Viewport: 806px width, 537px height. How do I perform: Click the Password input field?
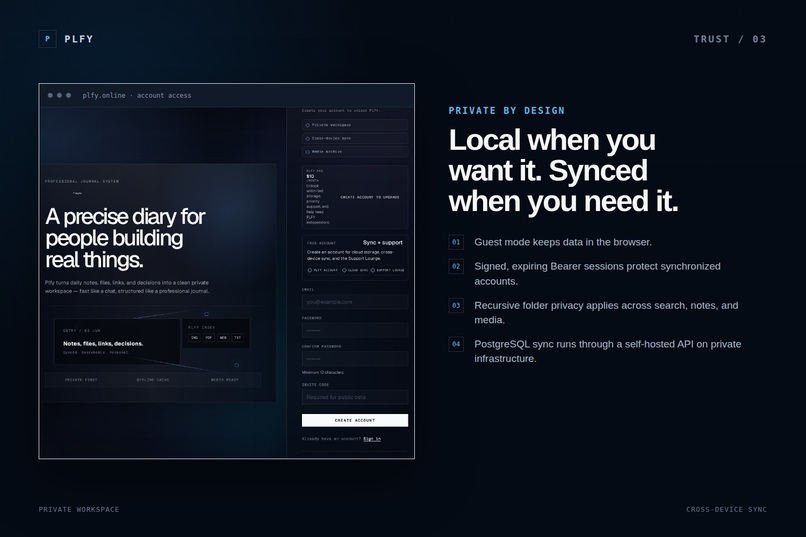click(x=355, y=330)
